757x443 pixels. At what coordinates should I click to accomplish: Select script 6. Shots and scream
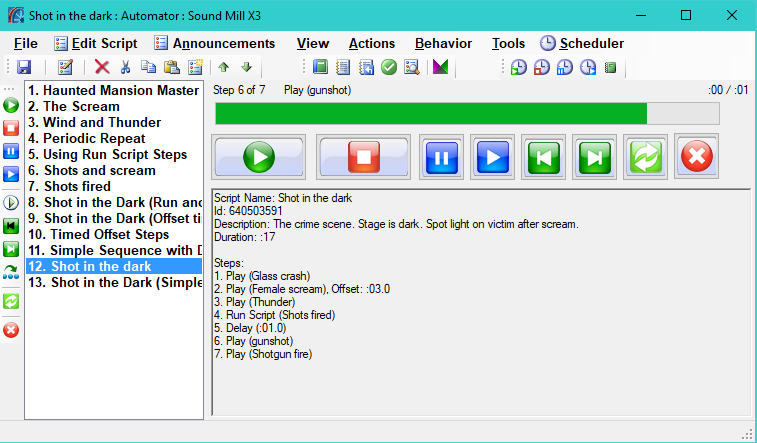[114, 170]
